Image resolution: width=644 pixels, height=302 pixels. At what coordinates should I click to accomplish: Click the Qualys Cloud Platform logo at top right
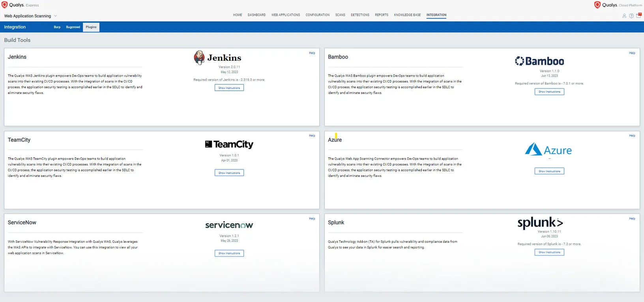point(618,5)
